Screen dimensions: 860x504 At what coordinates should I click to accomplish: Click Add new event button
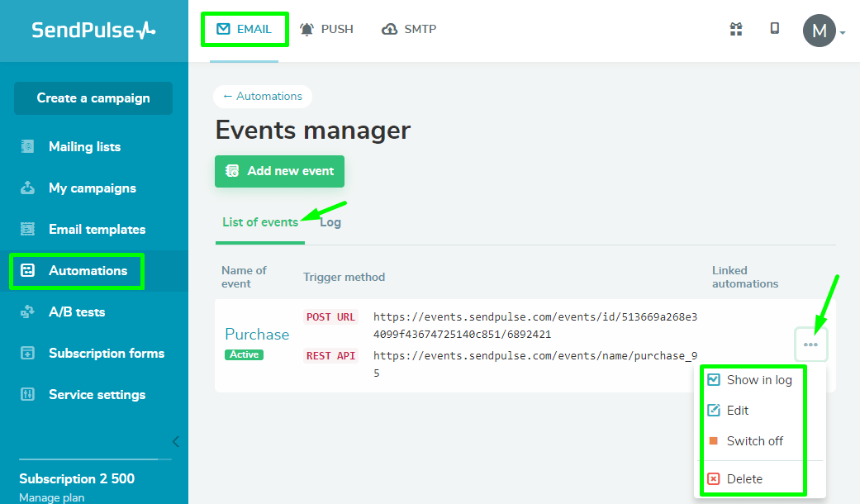(280, 171)
